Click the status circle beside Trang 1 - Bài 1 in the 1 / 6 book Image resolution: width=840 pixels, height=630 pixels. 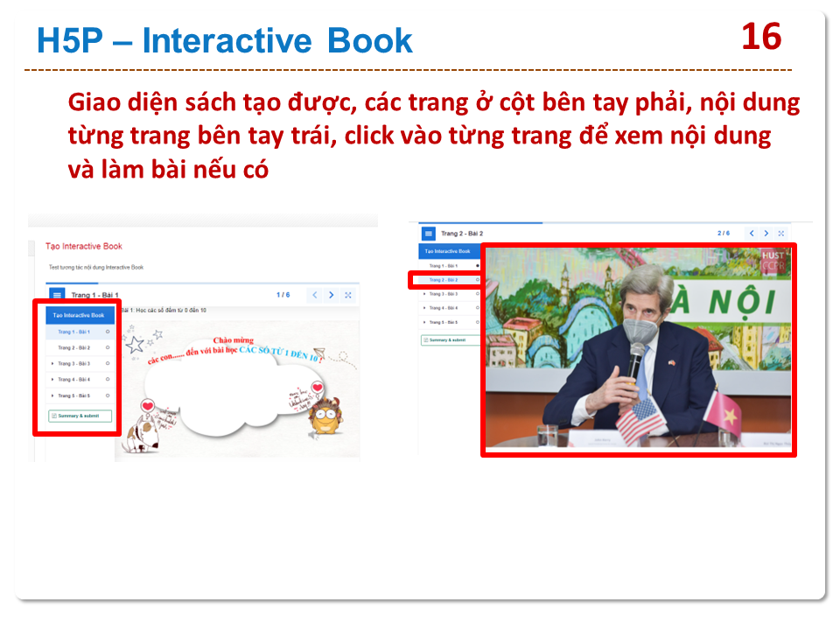(x=108, y=332)
